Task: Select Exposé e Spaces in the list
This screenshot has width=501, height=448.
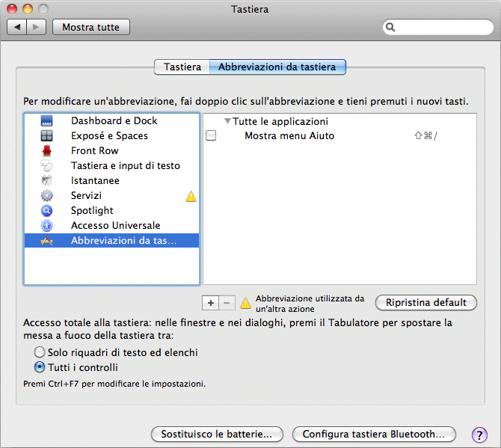Action: (x=111, y=136)
